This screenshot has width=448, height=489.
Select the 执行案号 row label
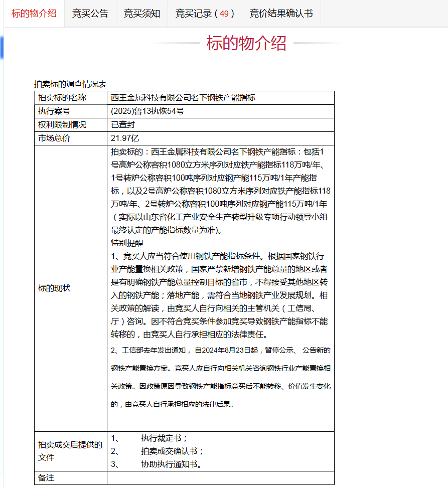point(54,111)
